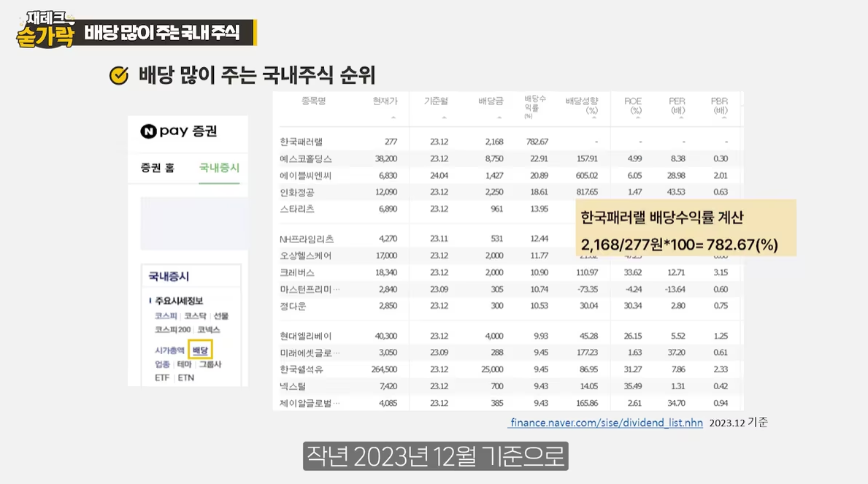Open the 코스닥 link in 주요시세정보
The height and width of the screenshot is (484, 868).
click(195, 315)
